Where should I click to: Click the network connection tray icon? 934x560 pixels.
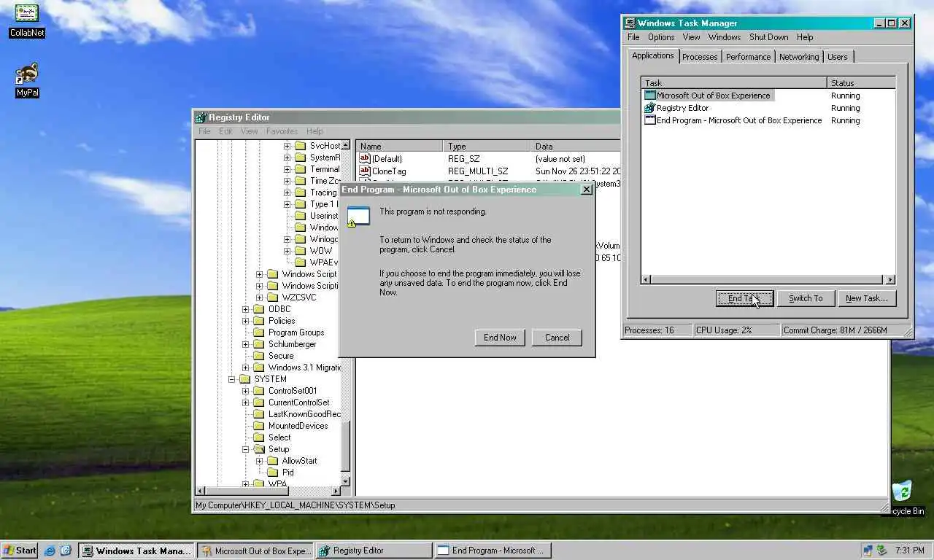pos(868,551)
